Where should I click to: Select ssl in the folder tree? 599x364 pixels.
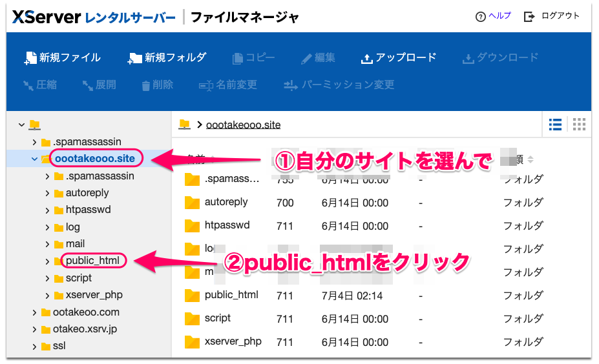pyautogui.click(x=59, y=346)
